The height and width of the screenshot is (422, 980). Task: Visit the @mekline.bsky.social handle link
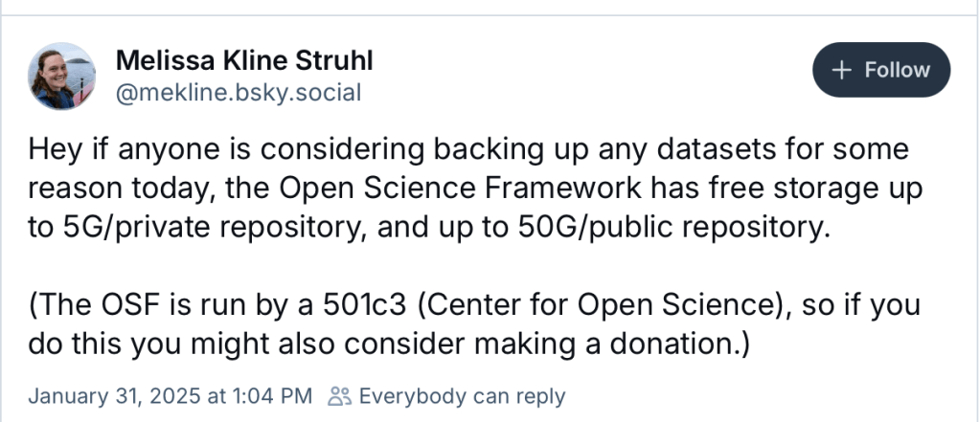(239, 93)
